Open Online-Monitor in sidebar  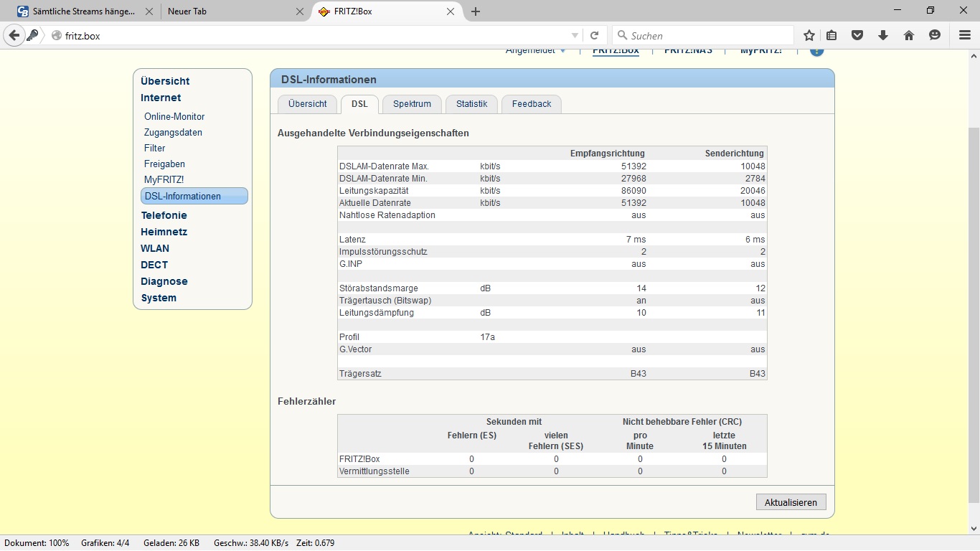pos(174,116)
